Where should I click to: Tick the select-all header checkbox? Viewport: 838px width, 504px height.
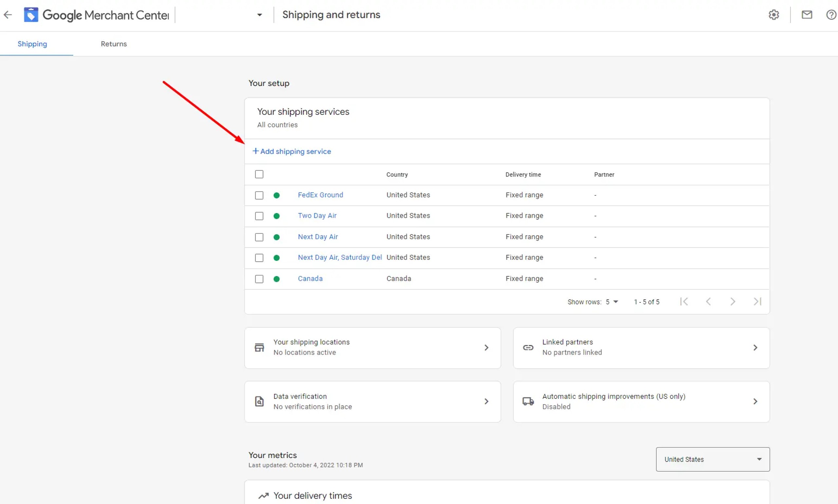tap(259, 174)
